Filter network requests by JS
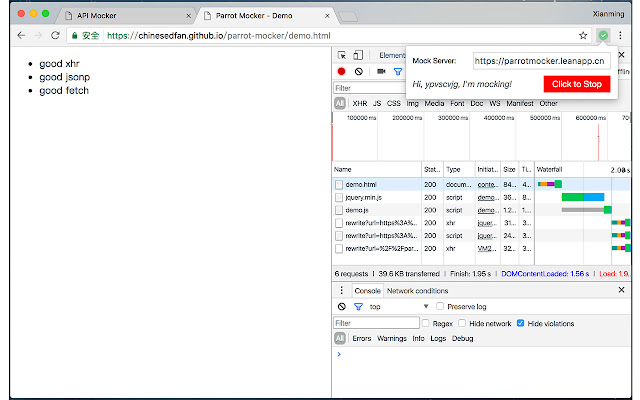Screen dimensions: 640x400 pos(377,104)
